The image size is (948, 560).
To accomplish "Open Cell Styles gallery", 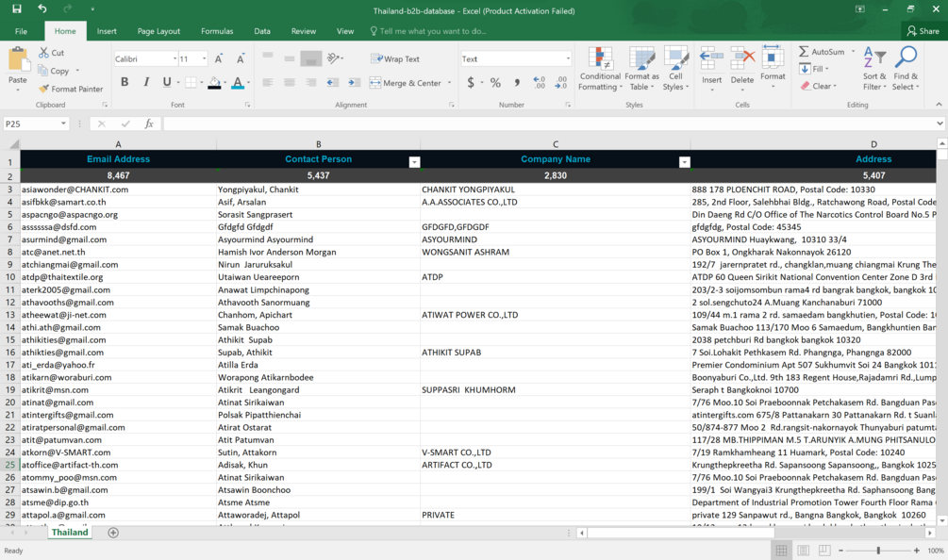I will click(x=675, y=69).
